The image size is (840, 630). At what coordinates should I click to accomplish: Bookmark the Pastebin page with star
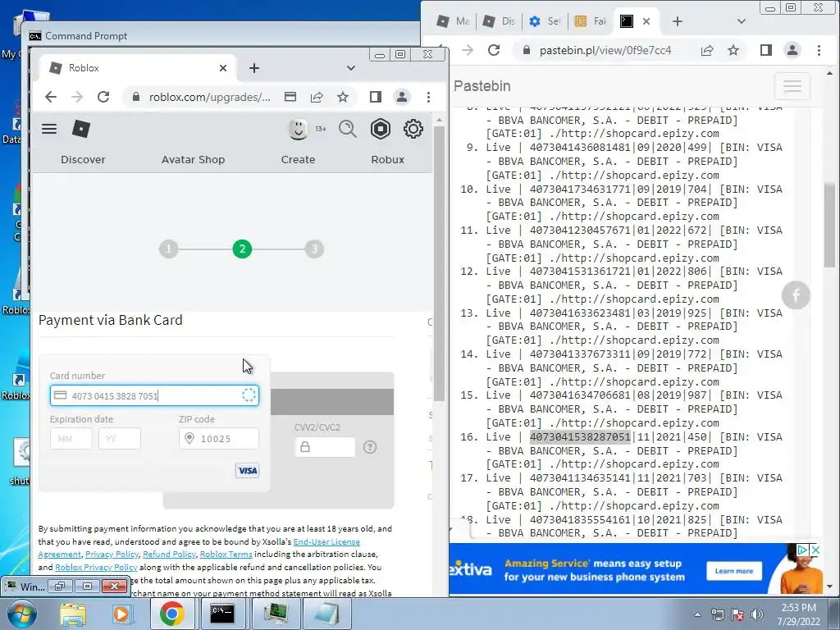733,50
